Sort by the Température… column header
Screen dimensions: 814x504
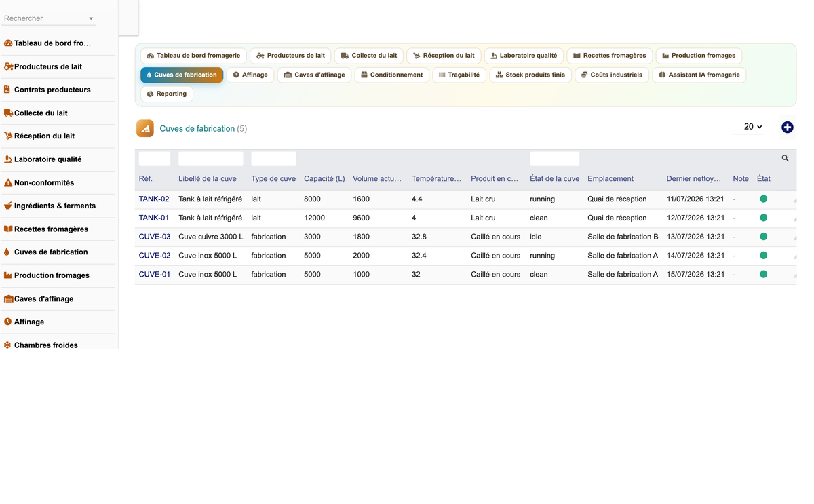click(436, 179)
